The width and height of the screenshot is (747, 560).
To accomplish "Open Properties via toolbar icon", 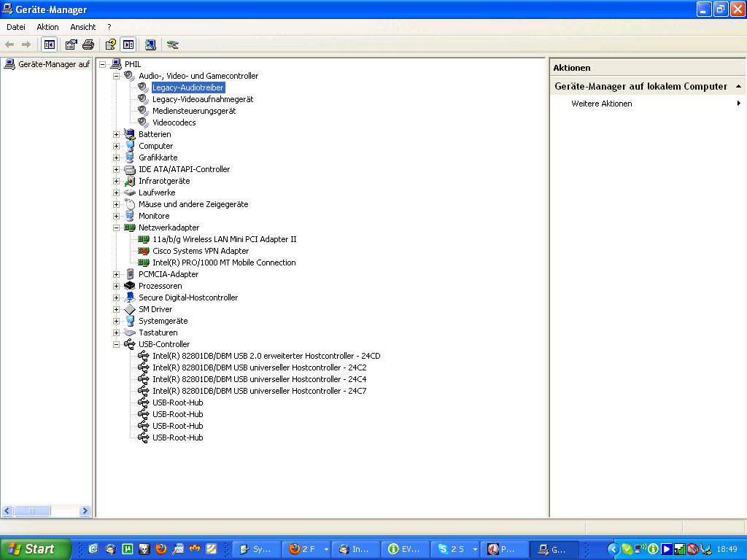I will (x=71, y=44).
